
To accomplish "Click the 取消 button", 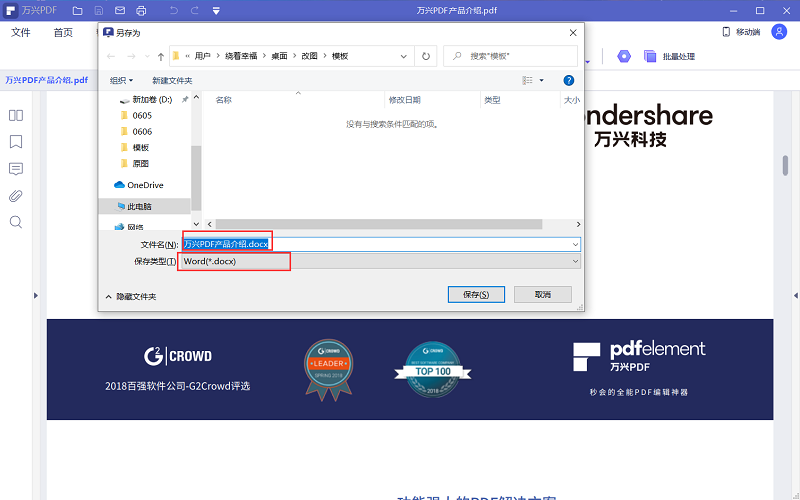I will click(x=542, y=294).
